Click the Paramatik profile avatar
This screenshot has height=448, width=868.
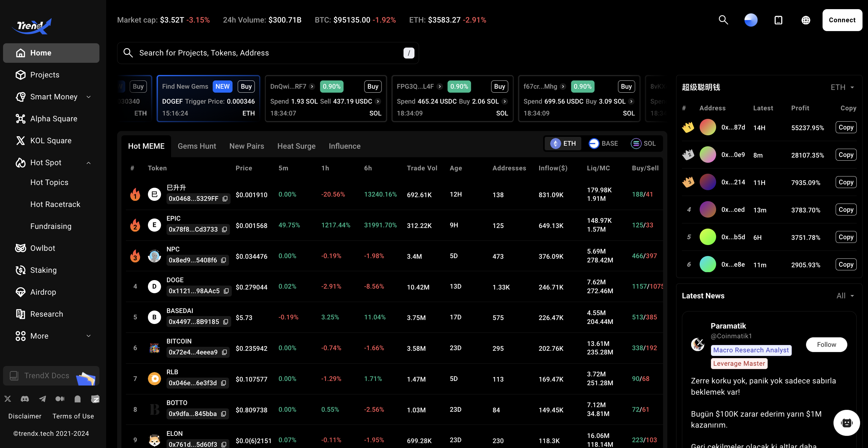[x=697, y=344]
